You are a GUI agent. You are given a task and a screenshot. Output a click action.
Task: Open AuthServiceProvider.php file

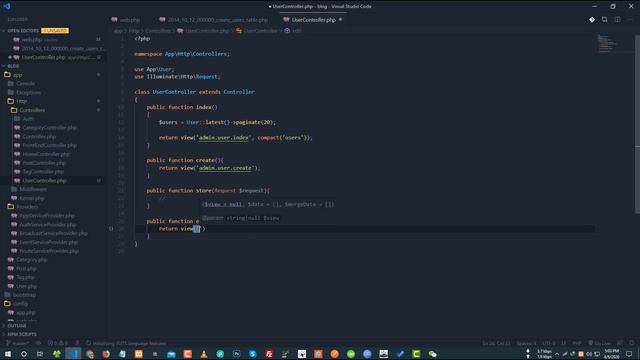pyautogui.click(x=44, y=224)
